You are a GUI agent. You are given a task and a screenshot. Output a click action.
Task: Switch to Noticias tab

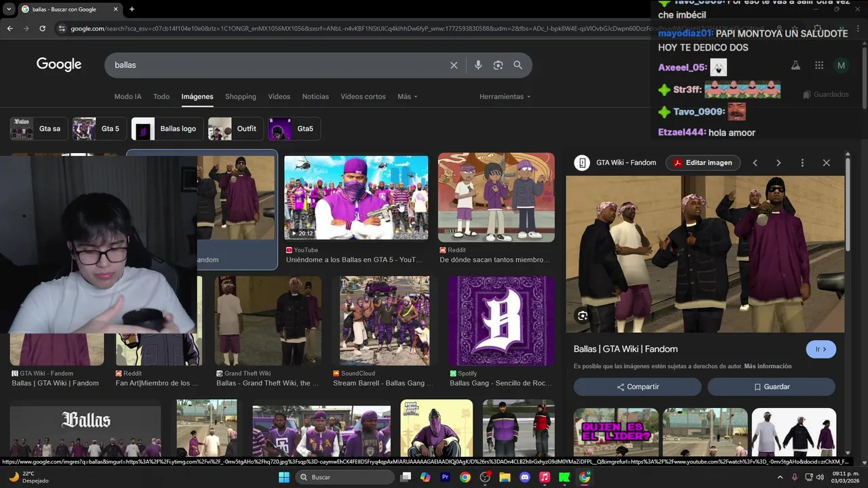tap(315, 97)
